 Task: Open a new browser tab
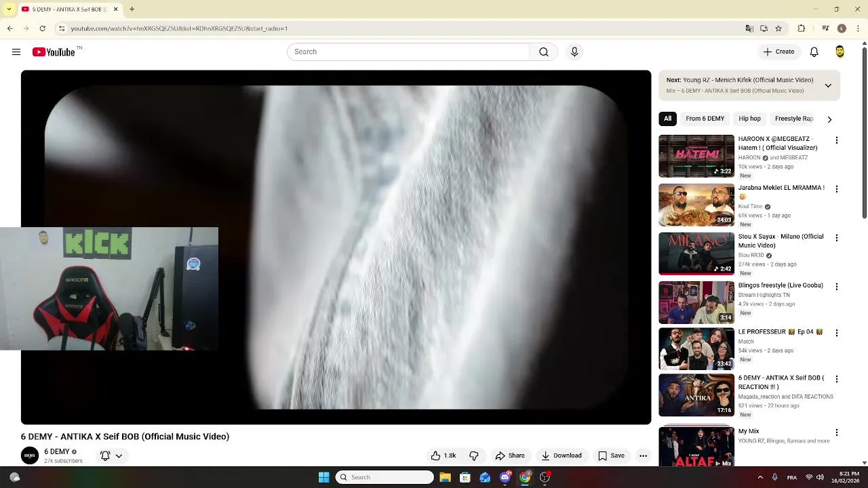pos(132,9)
